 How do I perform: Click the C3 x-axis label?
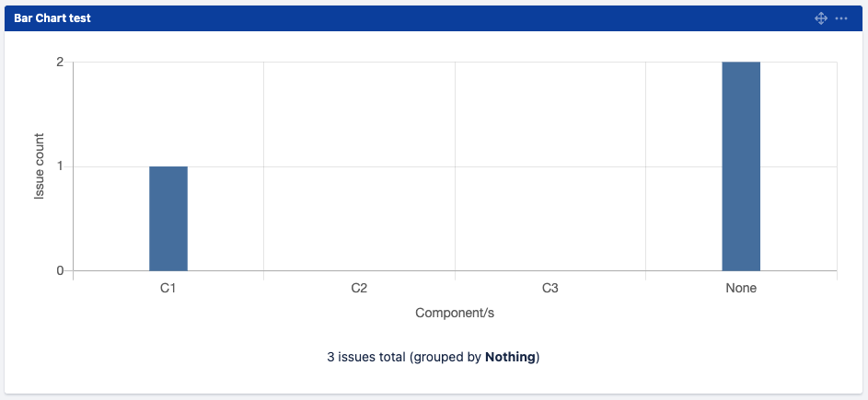click(550, 288)
